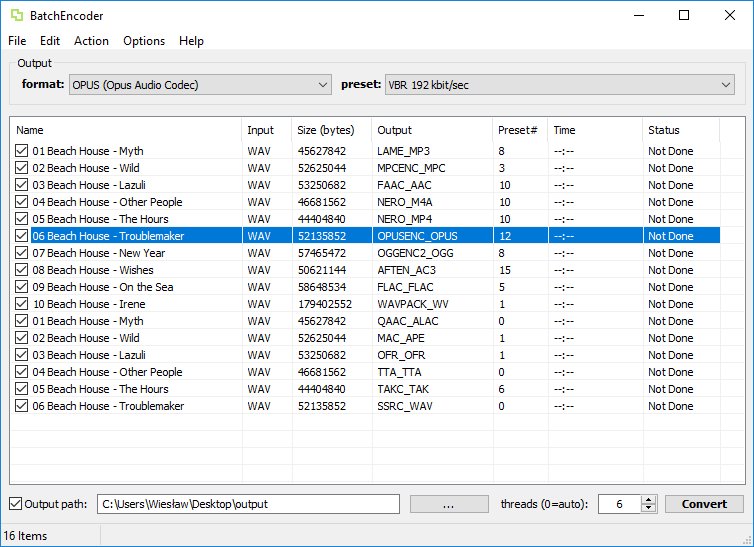This screenshot has height=547, width=754.
Task: Click the BatchEncoder app icon in title bar
Action: 17,15
